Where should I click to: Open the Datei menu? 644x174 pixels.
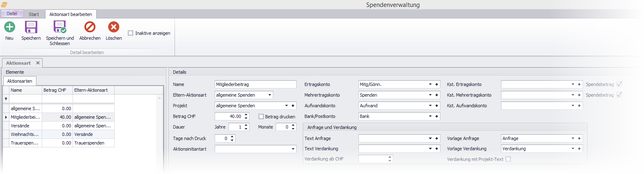click(x=12, y=14)
